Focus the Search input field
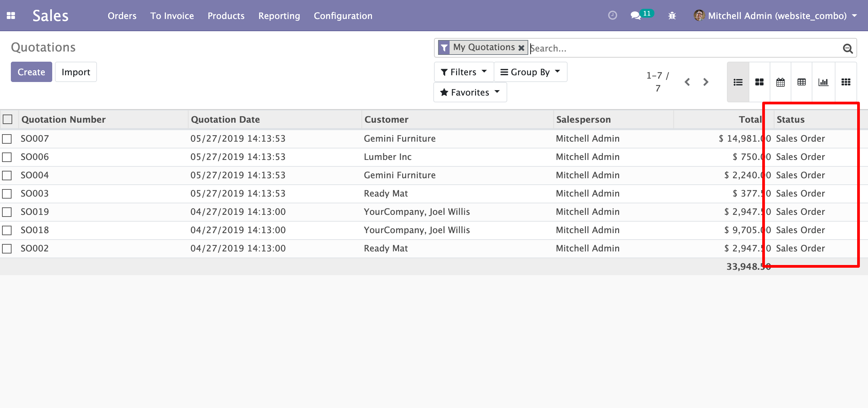Screen dimensions: 868x408 tap(685, 48)
